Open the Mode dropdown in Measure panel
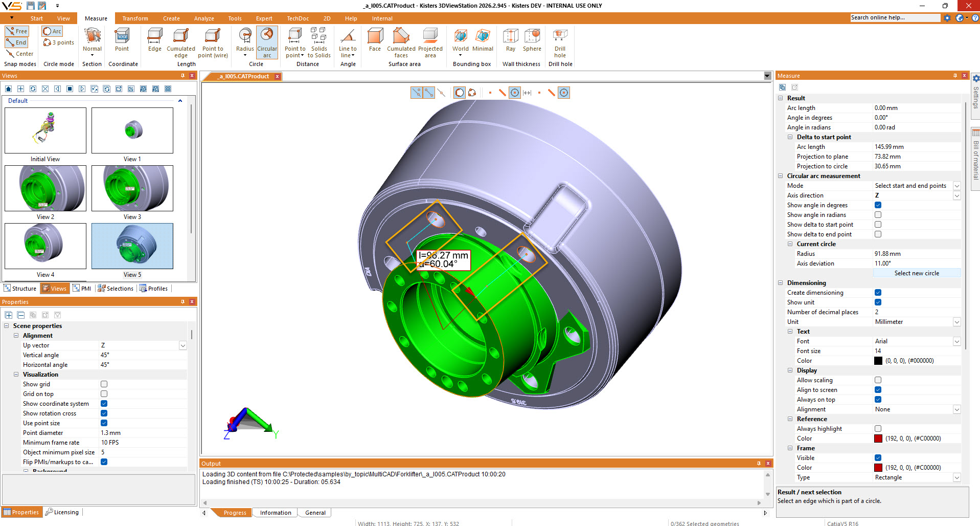Image resolution: width=980 pixels, height=526 pixels. pos(956,186)
